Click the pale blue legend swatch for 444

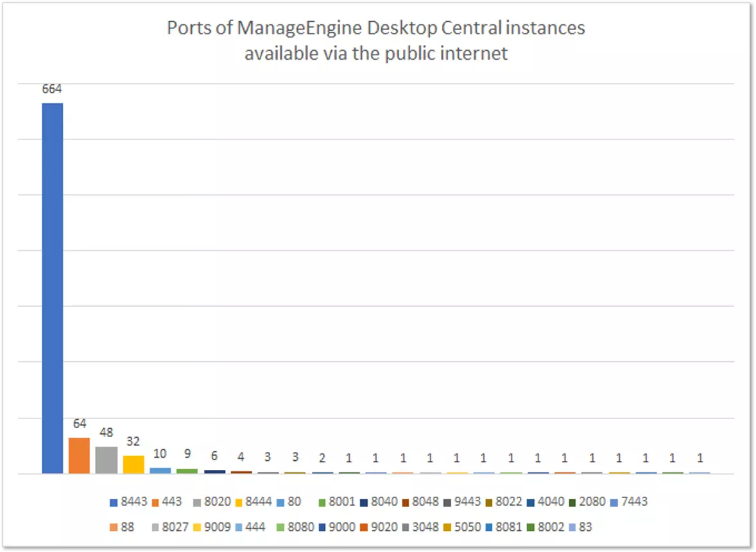pyautogui.click(x=239, y=528)
